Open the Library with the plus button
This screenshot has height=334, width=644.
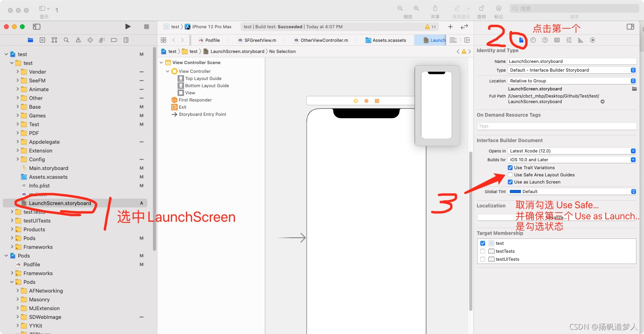click(x=450, y=27)
